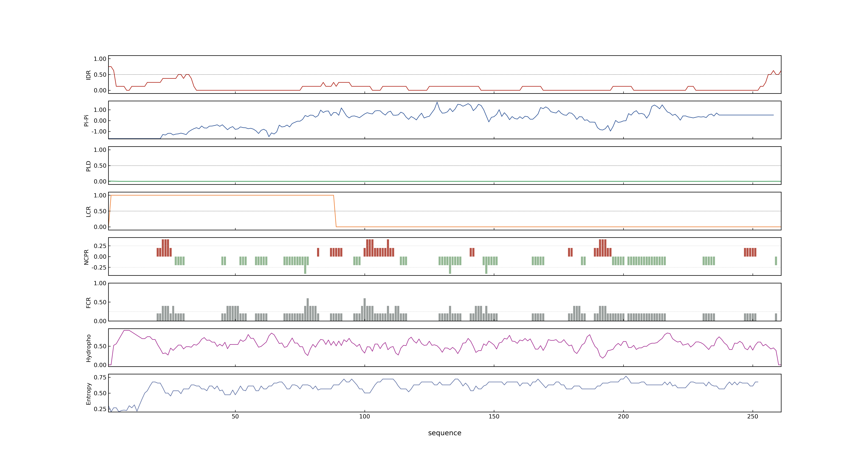Click the FCR y-axis label

[88, 302]
